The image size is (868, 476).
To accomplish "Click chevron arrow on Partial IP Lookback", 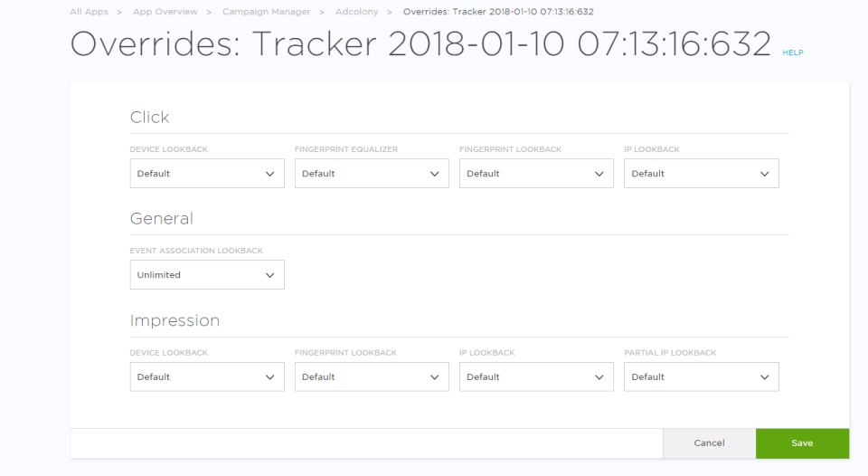I will pyautogui.click(x=764, y=377).
